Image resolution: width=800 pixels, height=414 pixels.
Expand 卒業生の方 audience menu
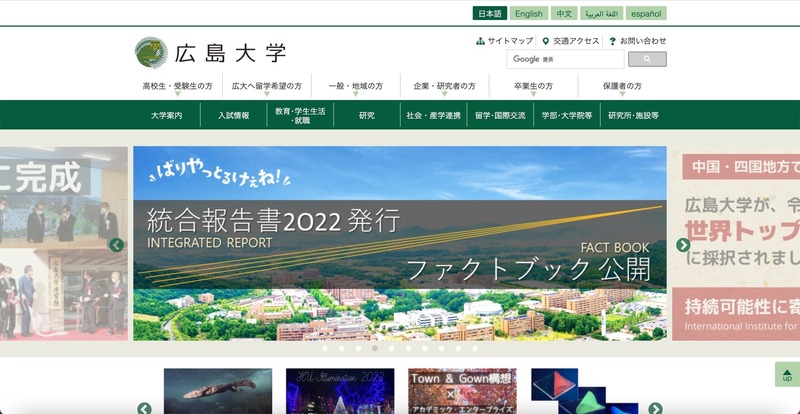(533, 87)
